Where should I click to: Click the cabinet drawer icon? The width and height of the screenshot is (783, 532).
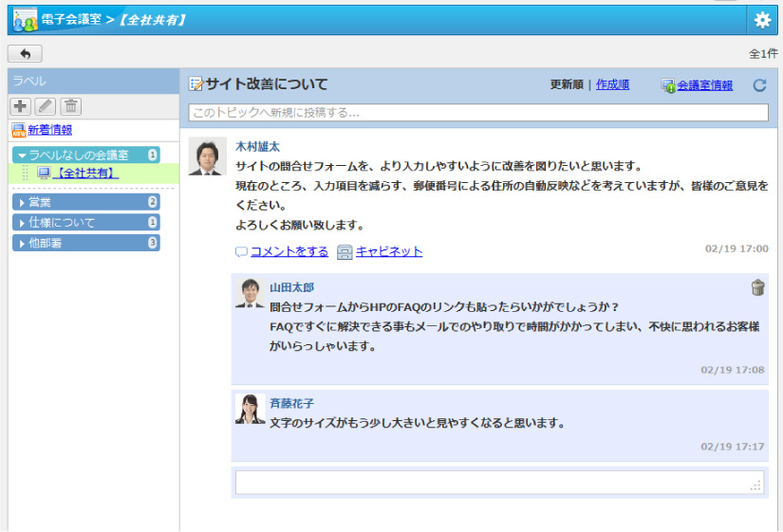(345, 252)
